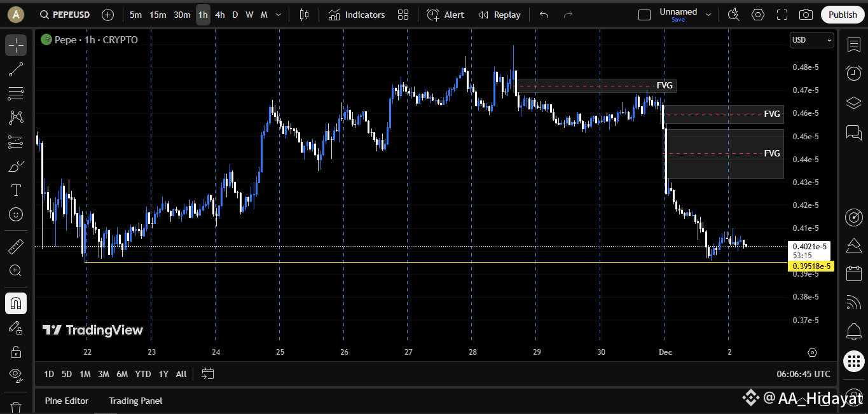Switch to the weekly W timeframe
This screenshot has width=868, height=414.
point(249,15)
